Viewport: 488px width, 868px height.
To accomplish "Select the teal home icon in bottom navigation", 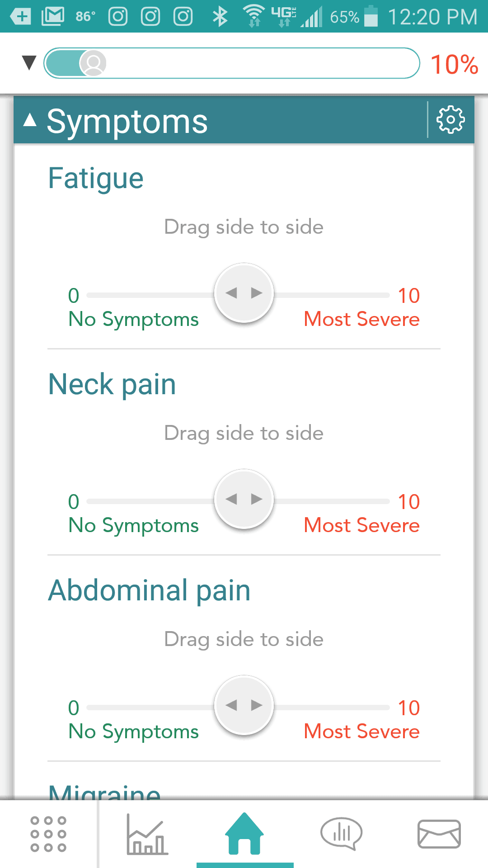I will 244,834.
